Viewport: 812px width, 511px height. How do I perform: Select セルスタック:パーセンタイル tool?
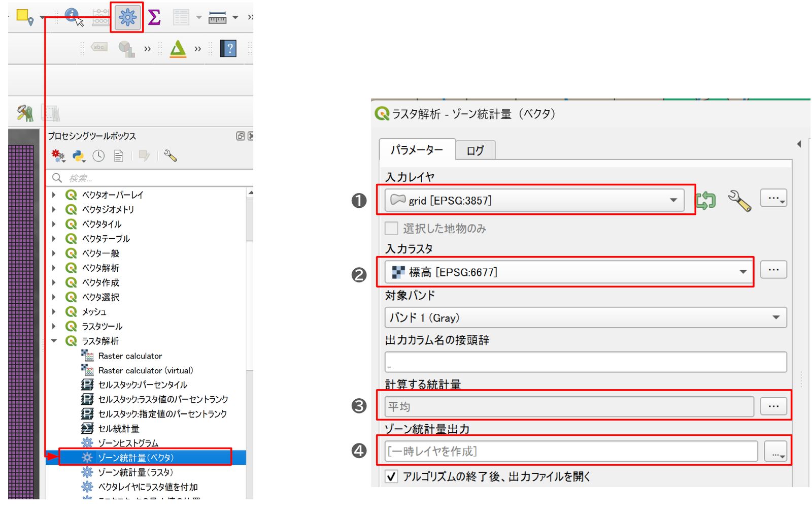(x=143, y=385)
